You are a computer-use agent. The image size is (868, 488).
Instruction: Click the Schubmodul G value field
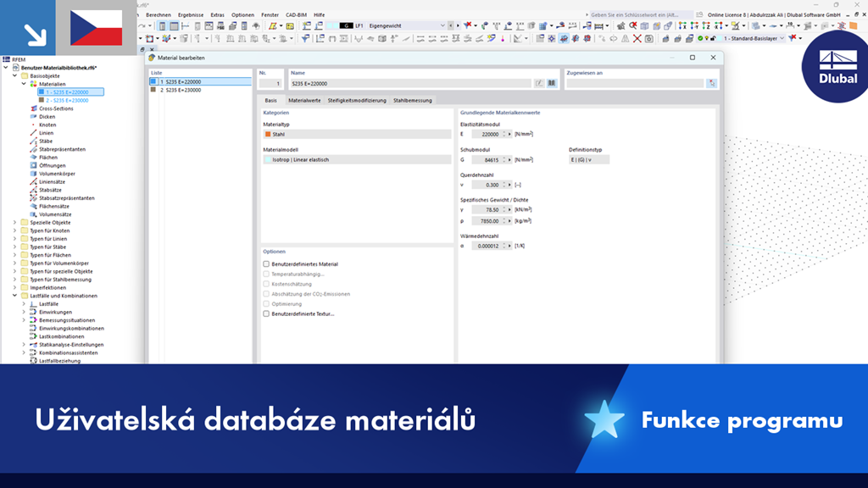(x=487, y=160)
